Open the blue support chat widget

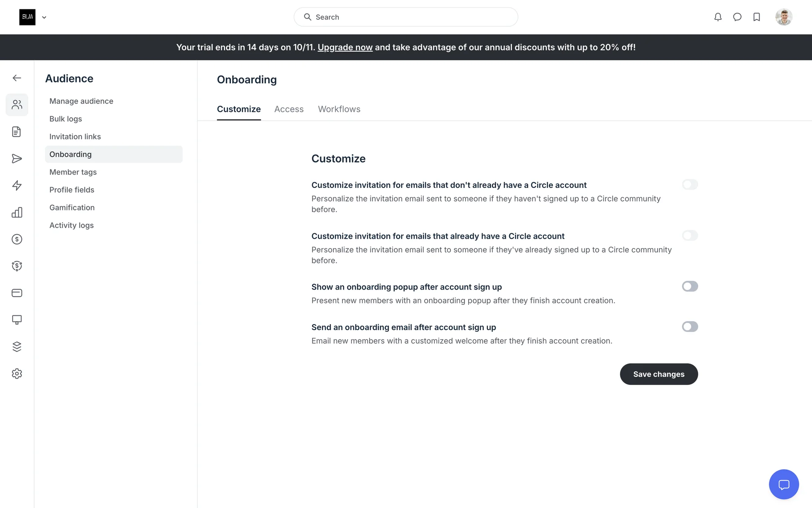tap(784, 484)
